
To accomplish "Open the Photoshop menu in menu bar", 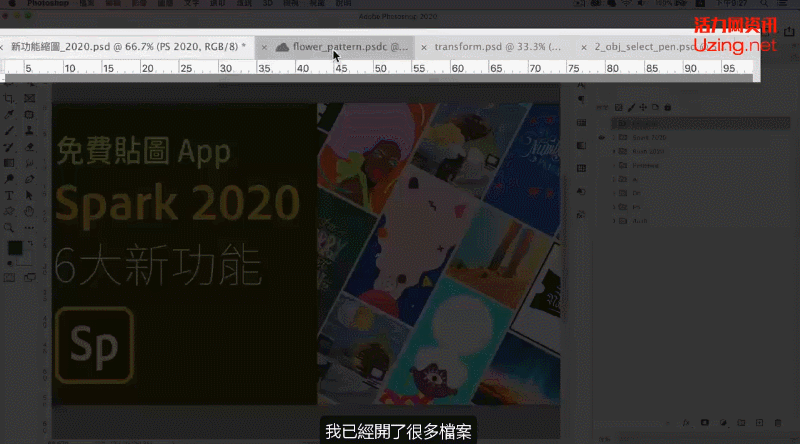I will pos(48,3).
